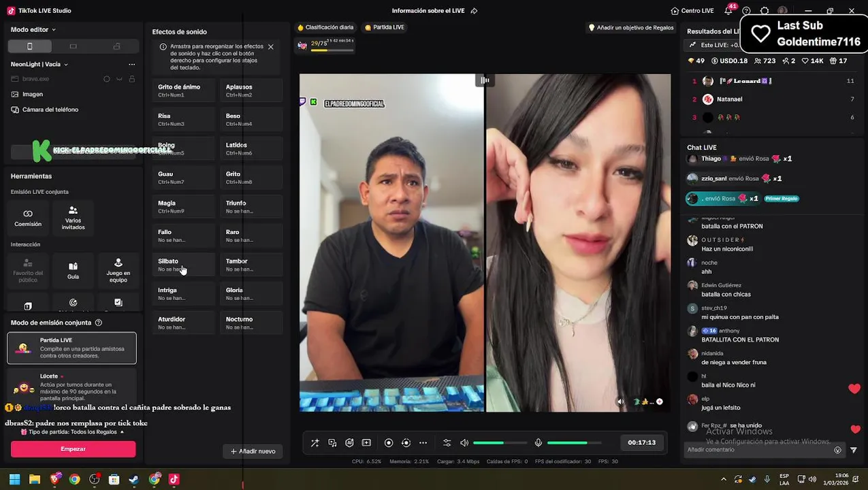Image resolution: width=868 pixels, height=490 pixels.
Task: Select portrait phone layout mode
Action: [29, 46]
